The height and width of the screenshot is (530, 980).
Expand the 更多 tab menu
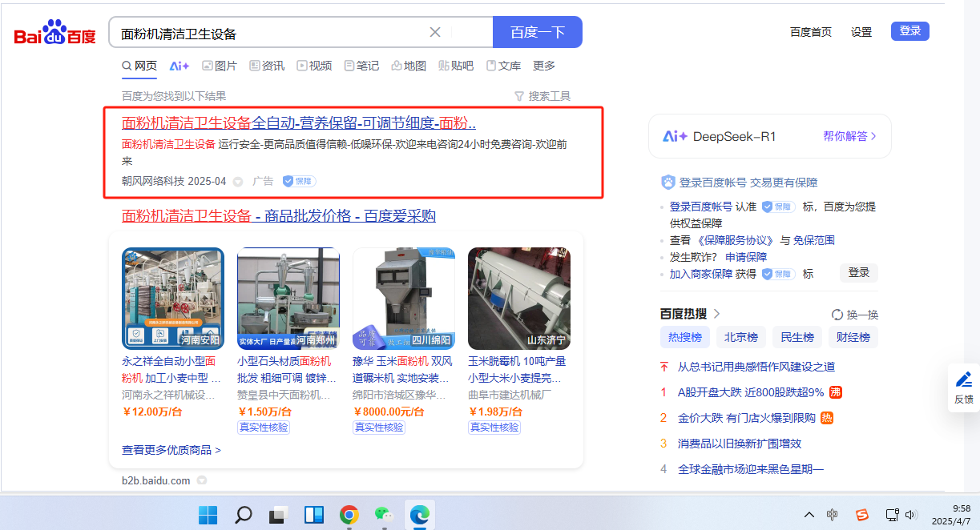click(x=544, y=66)
